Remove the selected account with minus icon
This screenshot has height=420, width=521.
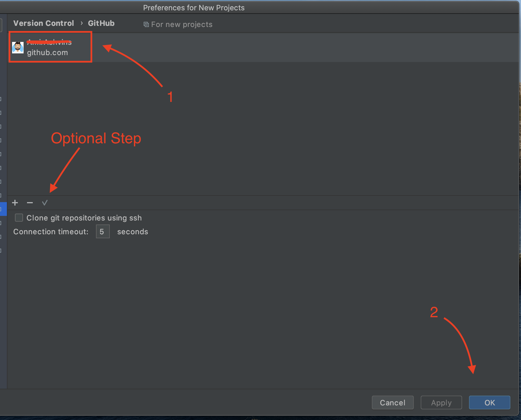[30, 203]
